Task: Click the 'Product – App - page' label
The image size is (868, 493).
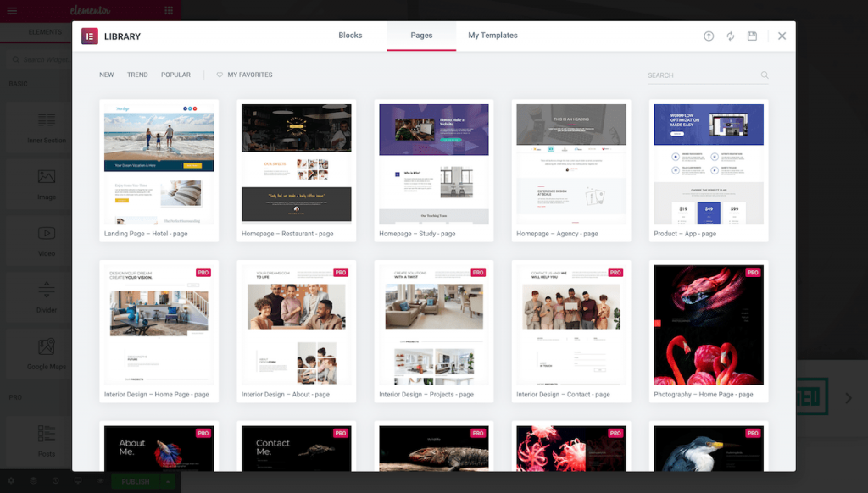Action: tap(685, 234)
